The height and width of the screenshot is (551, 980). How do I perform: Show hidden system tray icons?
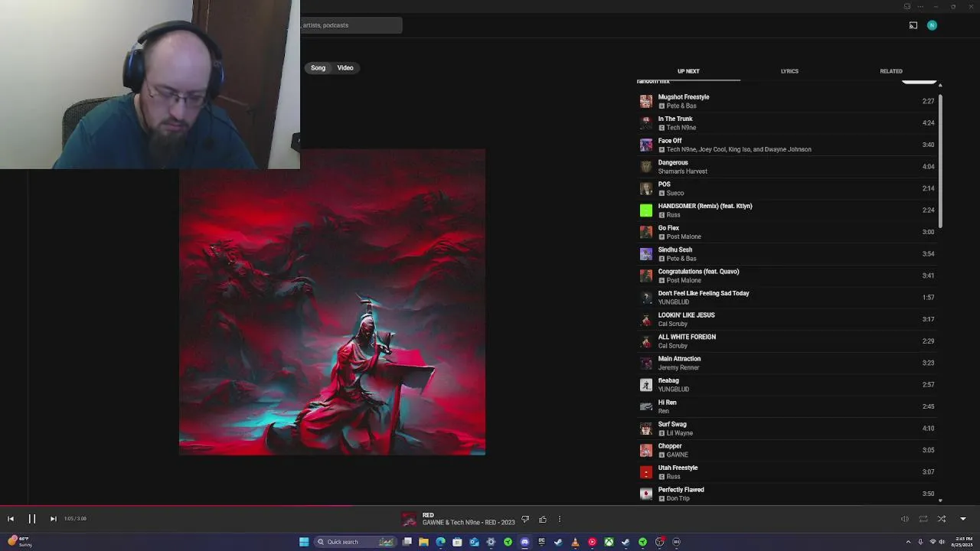tap(909, 542)
